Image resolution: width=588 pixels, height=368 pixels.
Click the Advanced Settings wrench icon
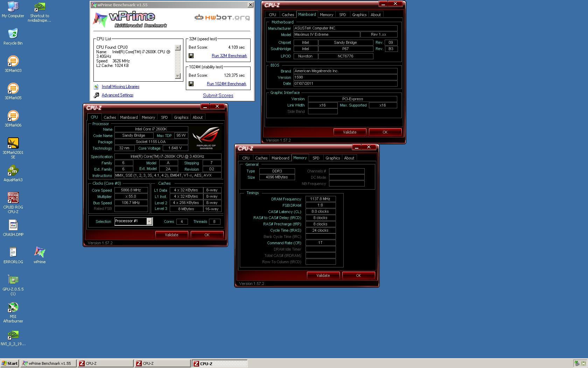(x=96, y=95)
